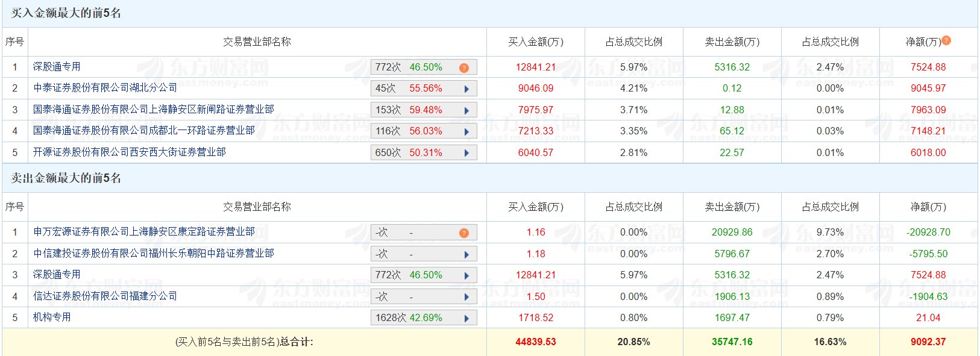Click the 卖出金额最大的前5名 section heading
The height and width of the screenshot is (356, 980).
pos(66,178)
